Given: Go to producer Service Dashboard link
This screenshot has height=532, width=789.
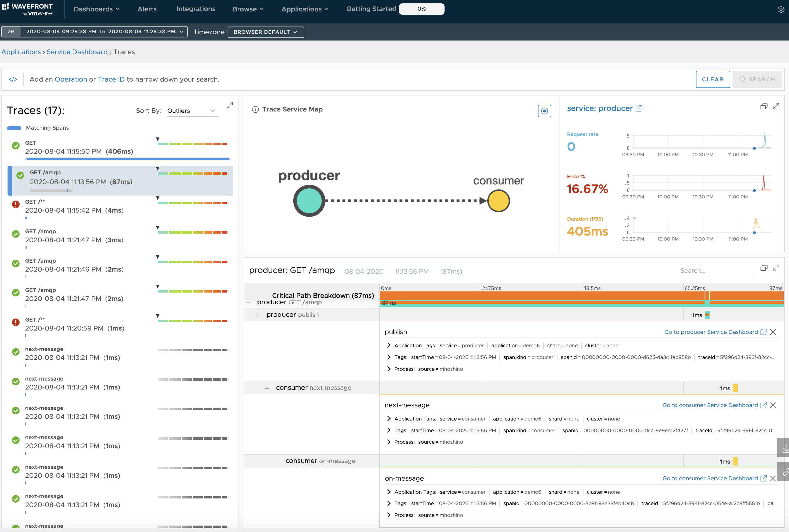Looking at the screenshot, I should [711, 332].
